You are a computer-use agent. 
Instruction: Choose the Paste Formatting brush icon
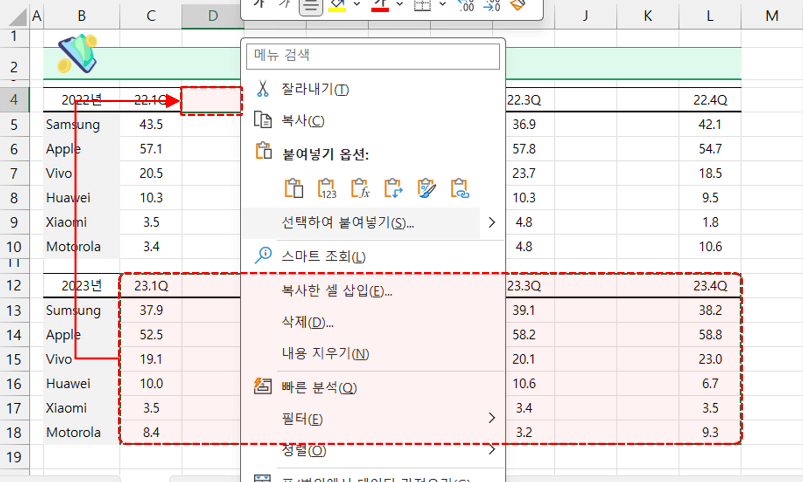(x=427, y=188)
